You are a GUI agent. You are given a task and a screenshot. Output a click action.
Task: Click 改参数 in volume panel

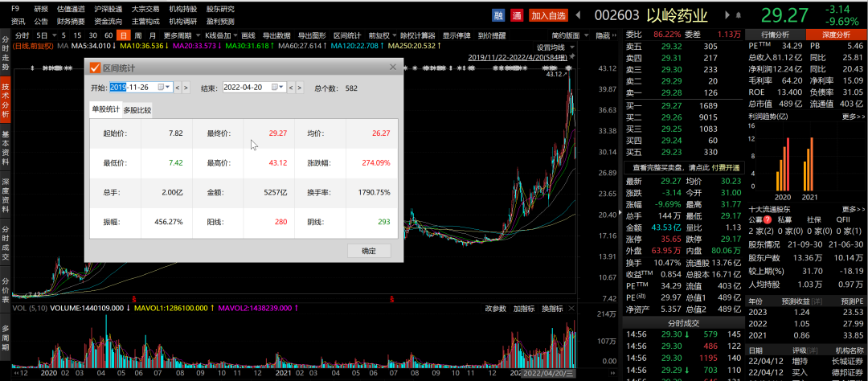pos(495,309)
